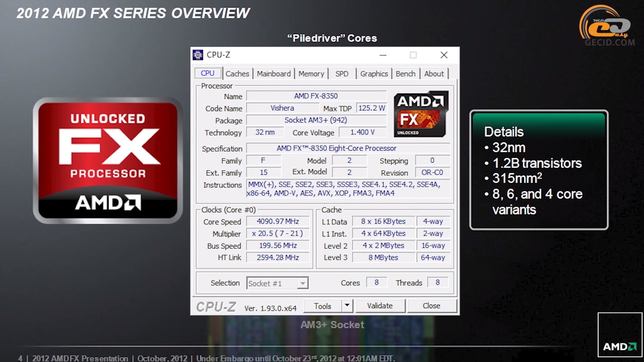Click the Bus Speed value 199.56 MHz
Viewport: 644px width, 362px height.
[278, 245]
